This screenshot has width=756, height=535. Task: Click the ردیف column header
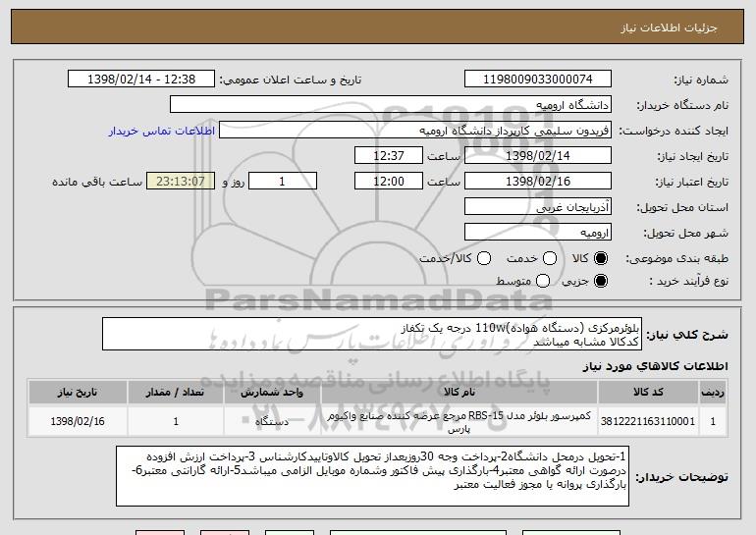tap(713, 393)
